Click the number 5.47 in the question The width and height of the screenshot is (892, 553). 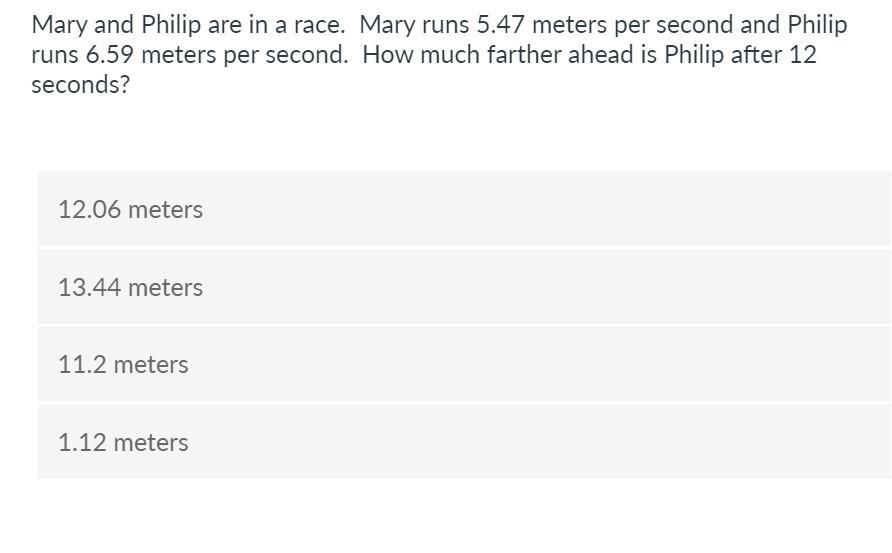(501, 25)
